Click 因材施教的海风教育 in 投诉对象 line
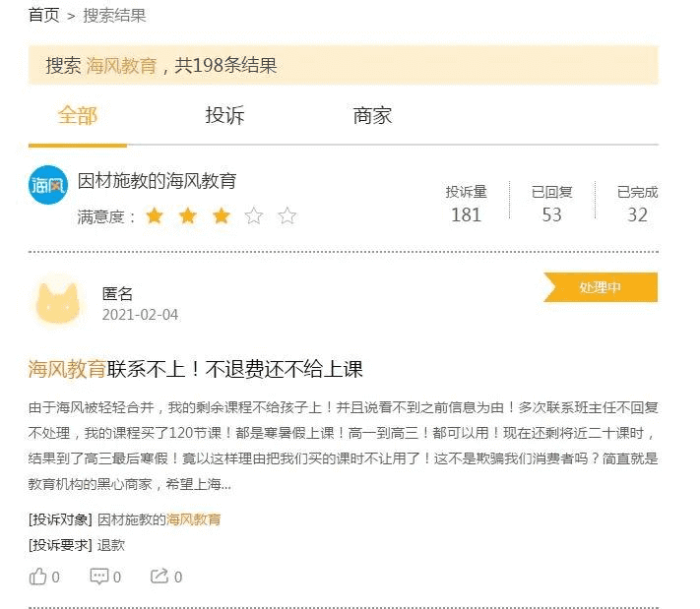The width and height of the screenshot is (700, 609). coord(159,519)
